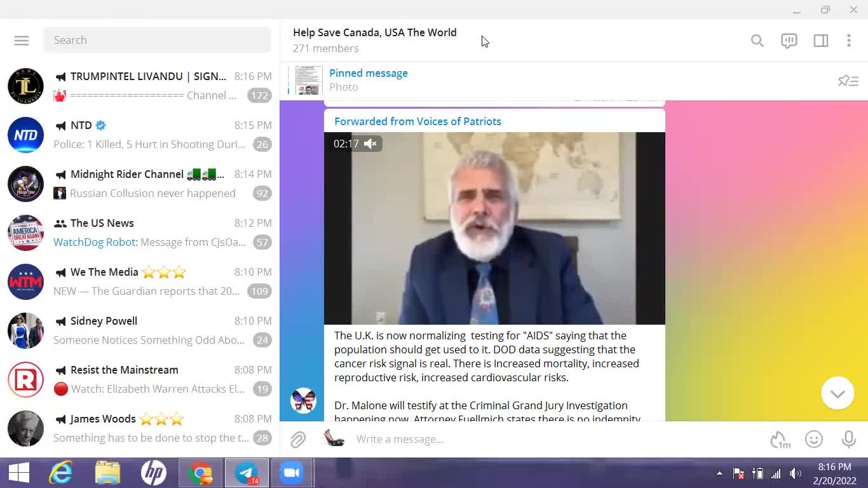The width and height of the screenshot is (868, 488).
Task: Open the three-dot chat options menu
Action: click(848, 41)
